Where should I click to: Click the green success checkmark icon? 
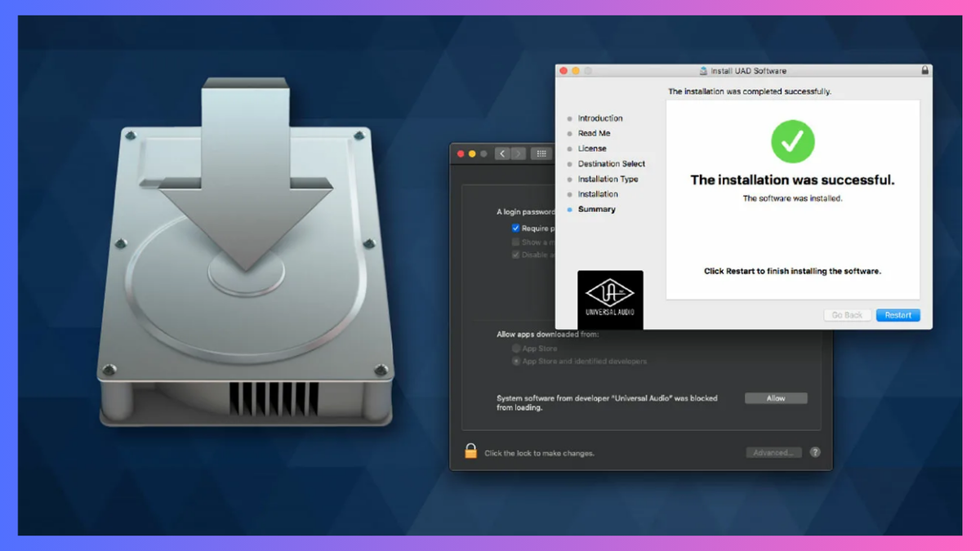click(793, 142)
